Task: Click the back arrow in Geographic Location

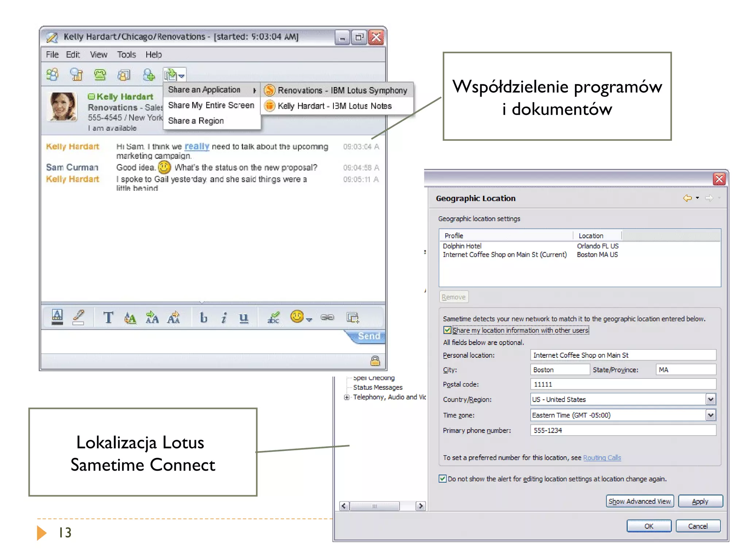Action: pos(687,198)
